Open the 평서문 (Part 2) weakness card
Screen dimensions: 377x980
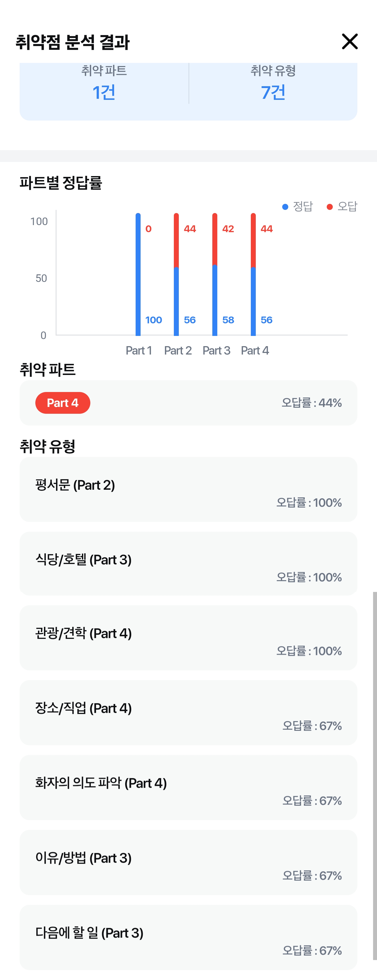tap(188, 489)
